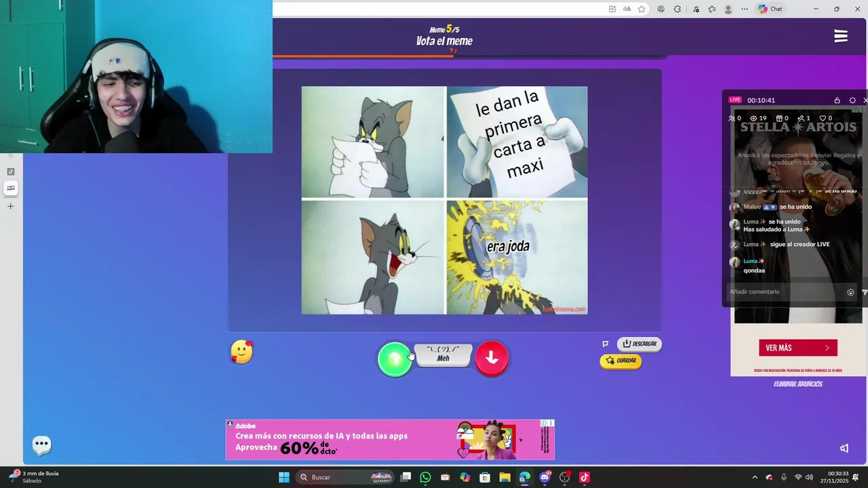The width and height of the screenshot is (868, 488).
Task: Click the vote countdown progress bar
Action: [x=469, y=56]
